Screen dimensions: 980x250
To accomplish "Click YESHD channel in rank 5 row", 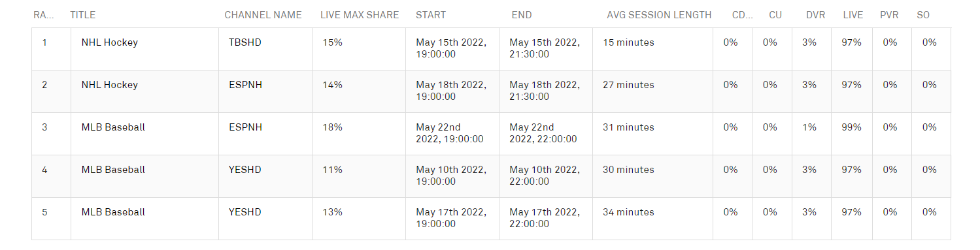I will tap(245, 212).
